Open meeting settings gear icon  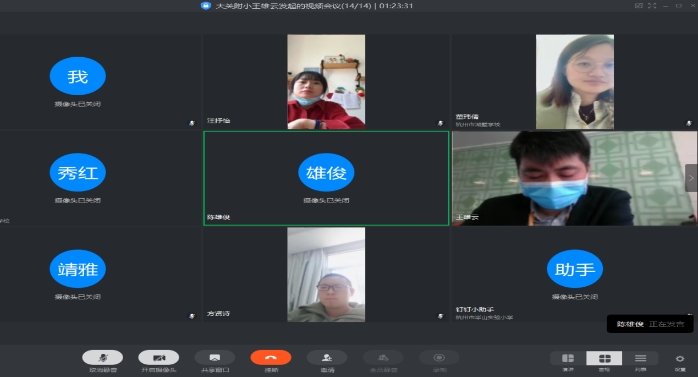(680, 359)
